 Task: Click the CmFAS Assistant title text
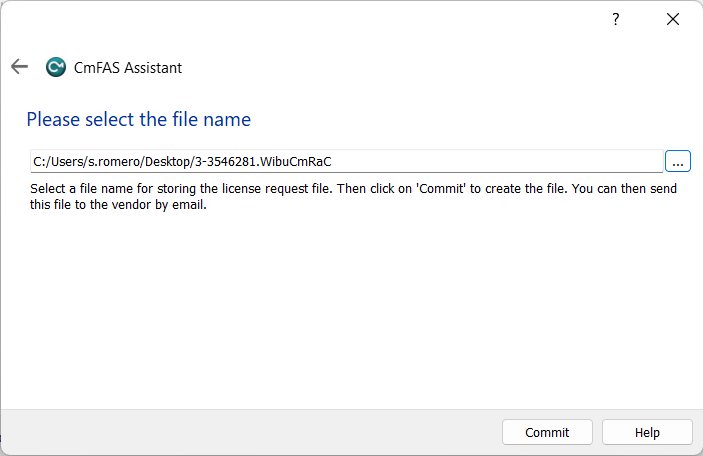pyautogui.click(x=128, y=68)
